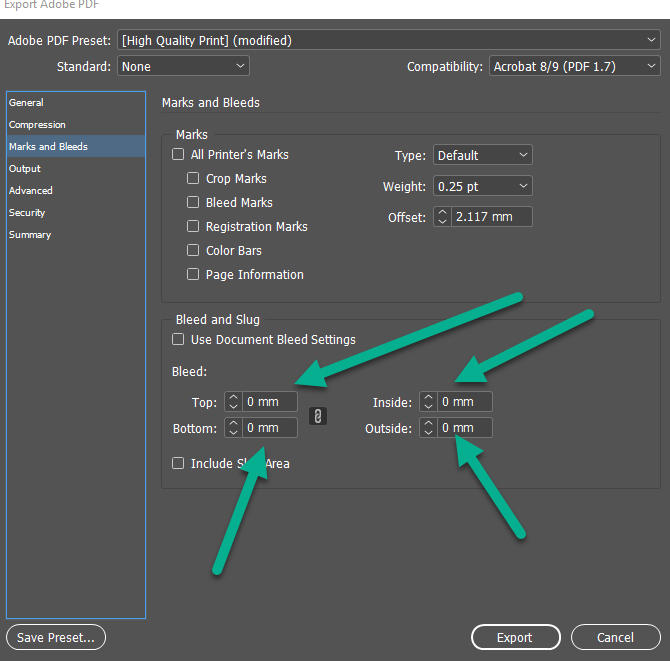Click the Inside bleed value field

point(465,402)
